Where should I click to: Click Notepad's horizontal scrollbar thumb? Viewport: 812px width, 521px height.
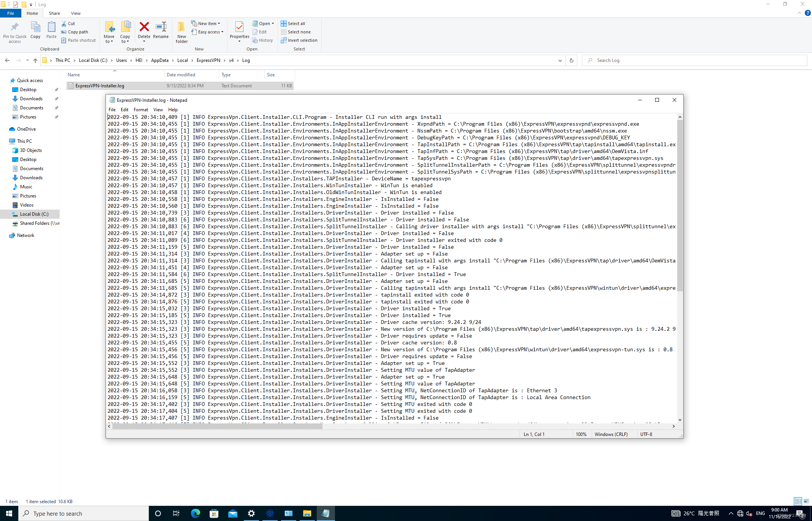click(x=217, y=426)
